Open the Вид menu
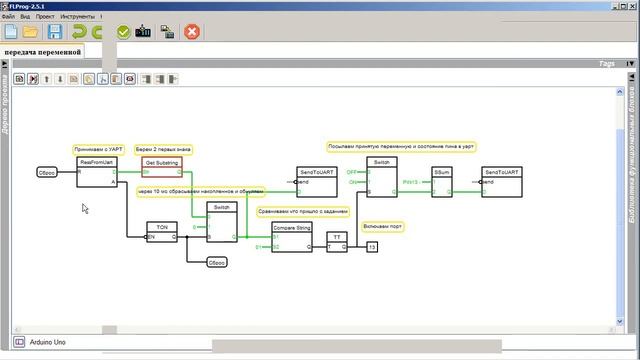 (x=25, y=17)
